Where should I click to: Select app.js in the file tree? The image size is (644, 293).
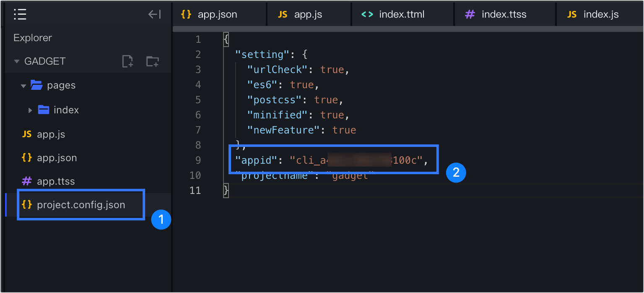[x=50, y=134]
